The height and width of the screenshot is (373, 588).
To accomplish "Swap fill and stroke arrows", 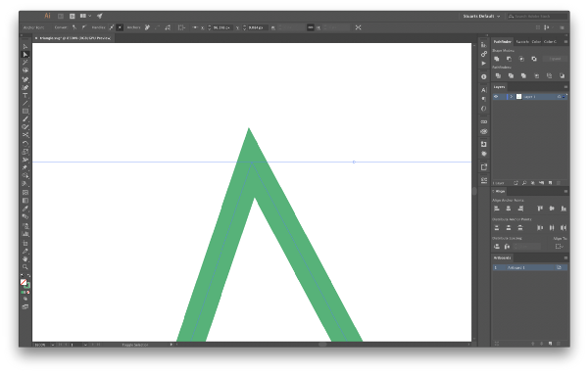I will point(28,276).
